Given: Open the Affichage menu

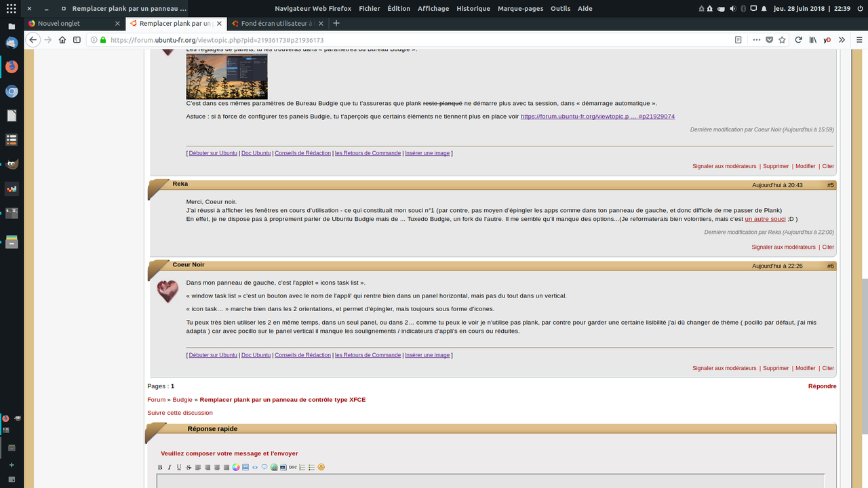Looking at the screenshot, I should click(x=433, y=9).
